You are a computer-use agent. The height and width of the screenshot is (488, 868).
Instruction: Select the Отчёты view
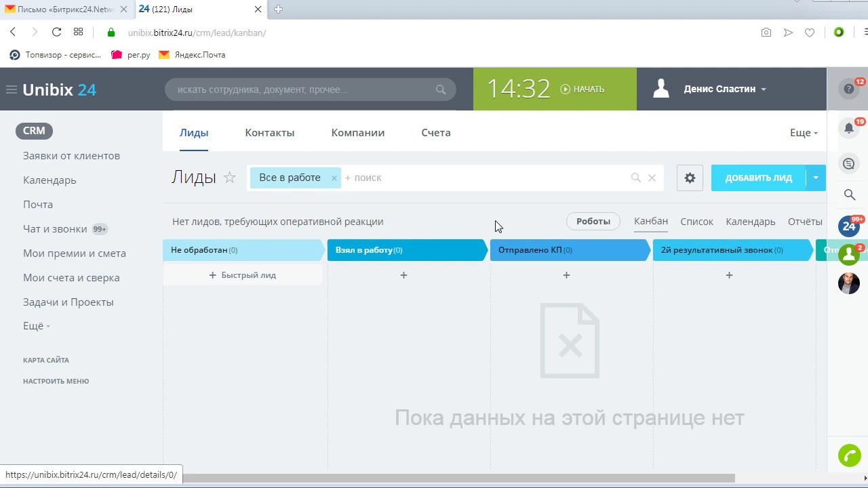click(x=805, y=222)
